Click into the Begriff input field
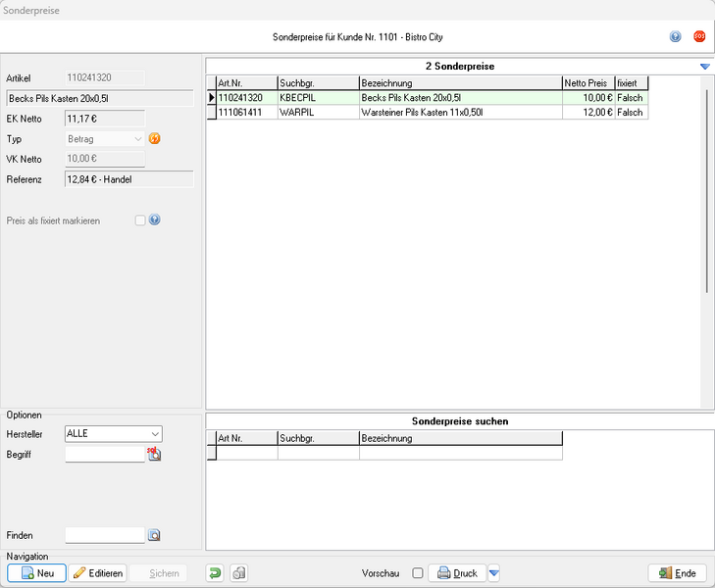Viewport: 715px width, 588px height. (105, 454)
